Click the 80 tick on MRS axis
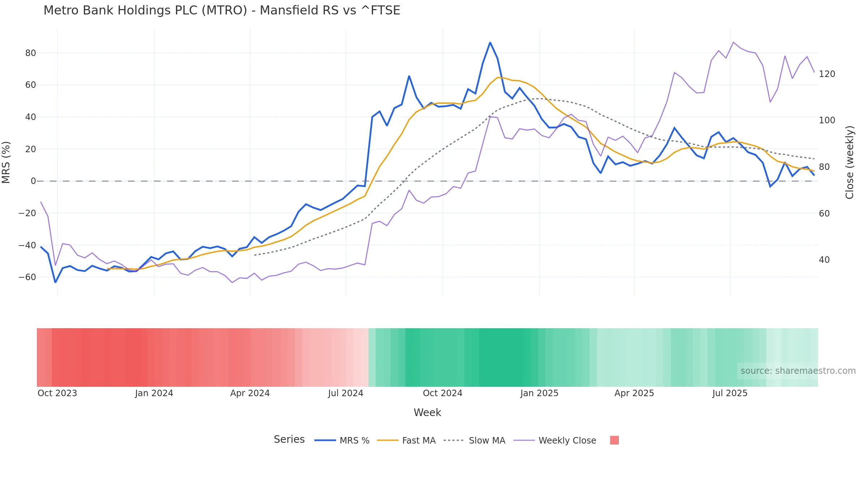This screenshot has width=868, height=488. coord(30,53)
